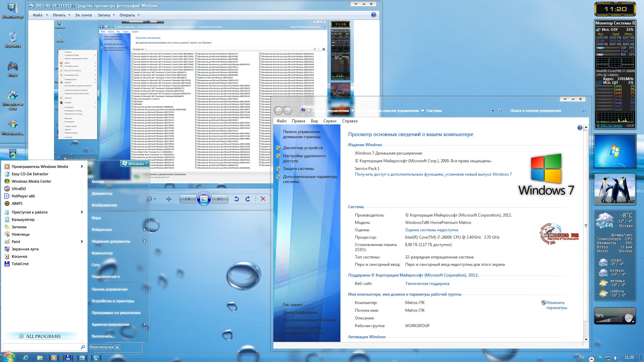Click the photo viewer rotate left icon
Viewport: 644px width, 362px height.
[x=236, y=198]
